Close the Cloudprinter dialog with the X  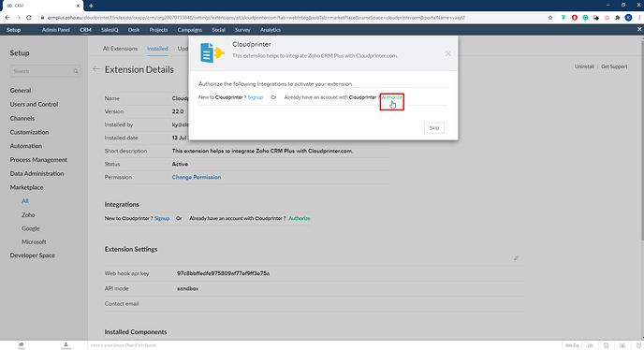(448, 53)
